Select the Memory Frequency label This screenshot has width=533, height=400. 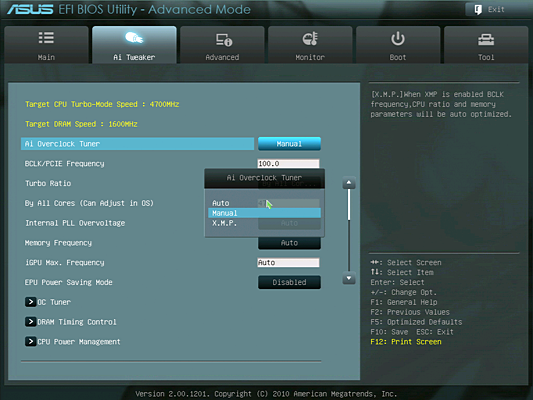click(58, 243)
